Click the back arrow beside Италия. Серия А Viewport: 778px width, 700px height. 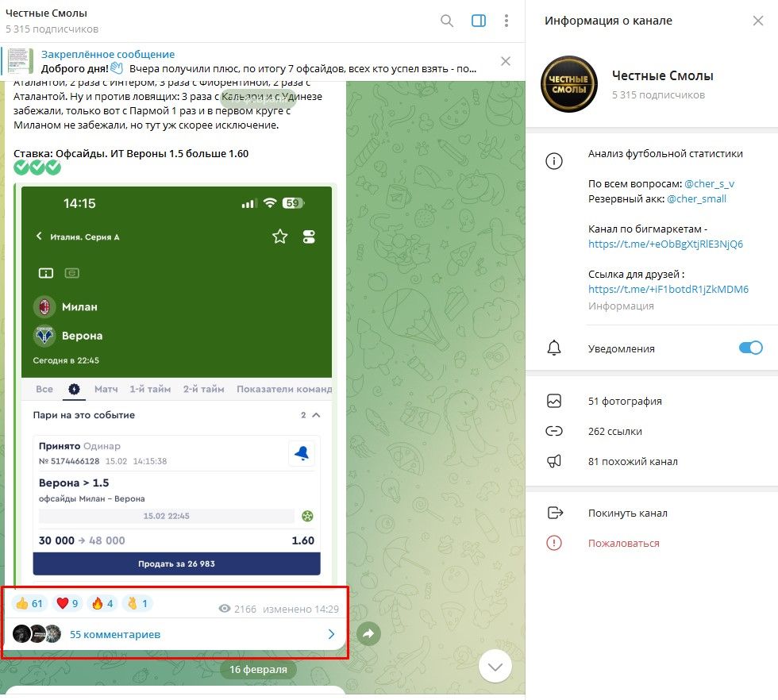click(x=39, y=237)
